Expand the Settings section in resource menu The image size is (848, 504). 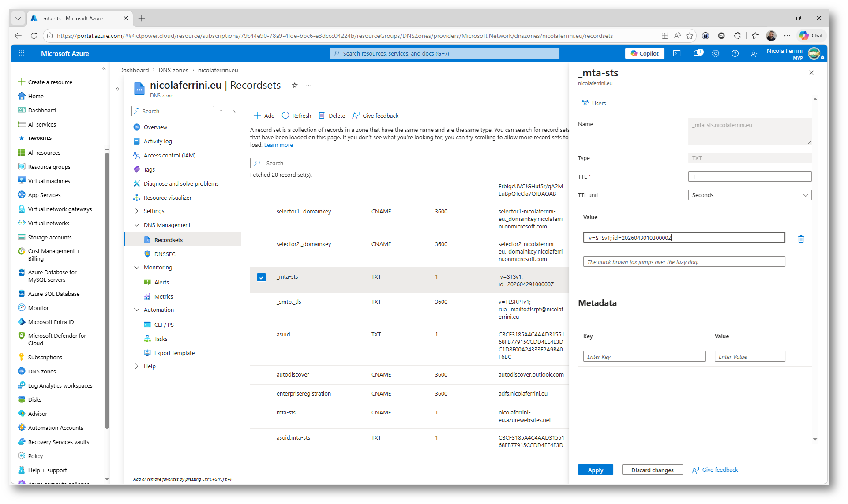[x=137, y=211]
